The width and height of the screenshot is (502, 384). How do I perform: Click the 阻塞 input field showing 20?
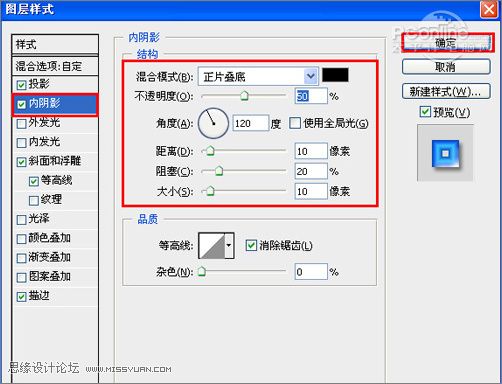(311, 171)
